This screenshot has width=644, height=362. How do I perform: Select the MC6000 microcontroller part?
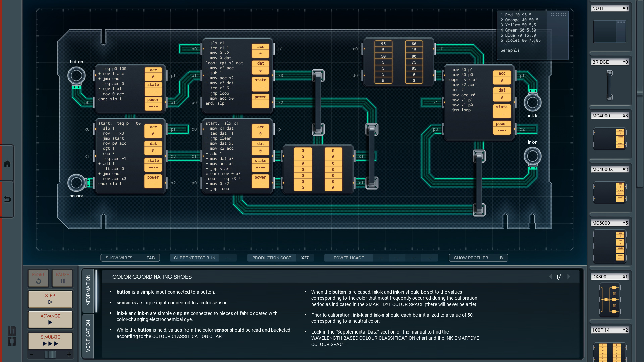pyautogui.click(x=609, y=246)
